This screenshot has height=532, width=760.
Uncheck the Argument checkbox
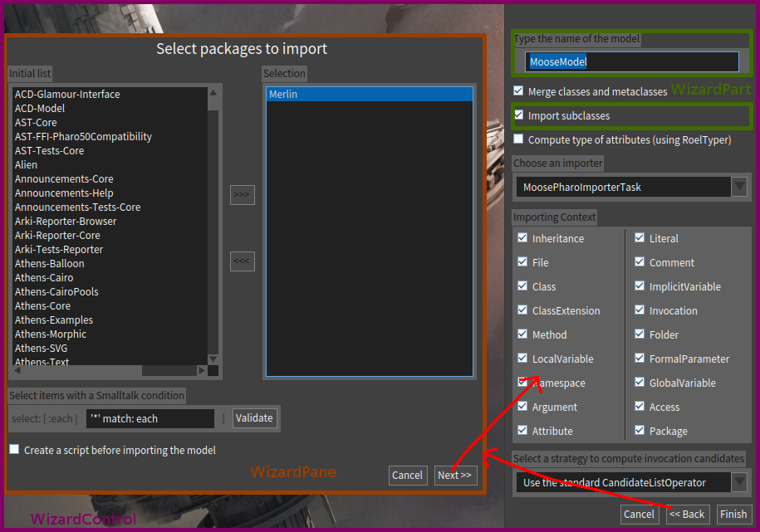(x=522, y=407)
